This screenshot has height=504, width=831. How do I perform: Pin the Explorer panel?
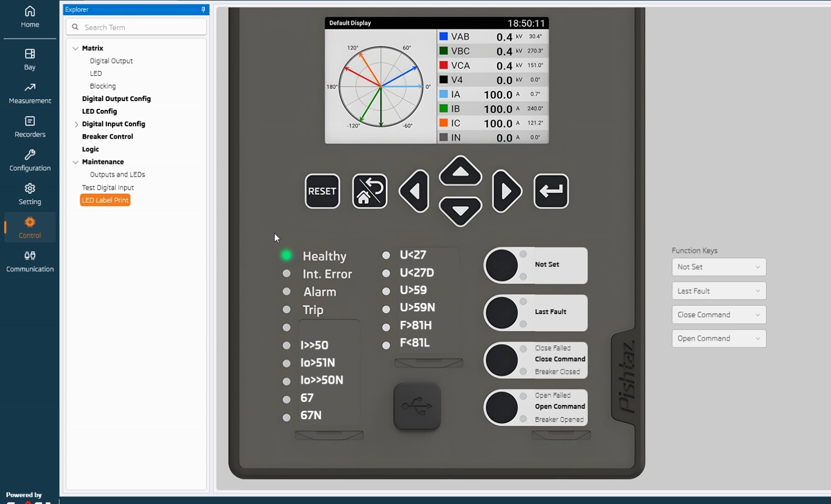203,9
